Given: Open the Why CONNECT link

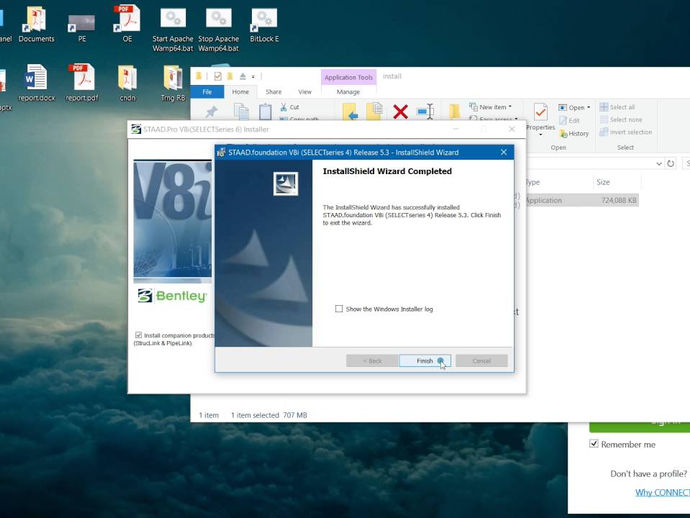Looking at the screenshot, I should point(662,492).
